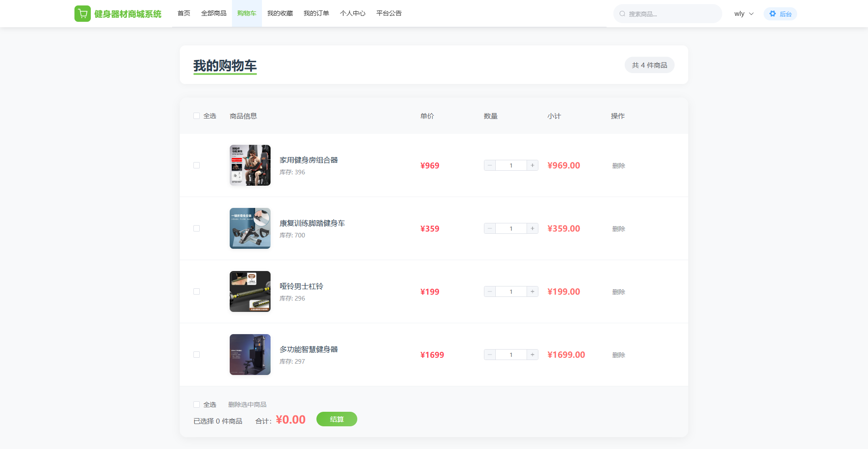This screenshot has width=868, height=449.
Task: Click the search magnifier icon
Action: pyautogui.click(x=622, y=14)
